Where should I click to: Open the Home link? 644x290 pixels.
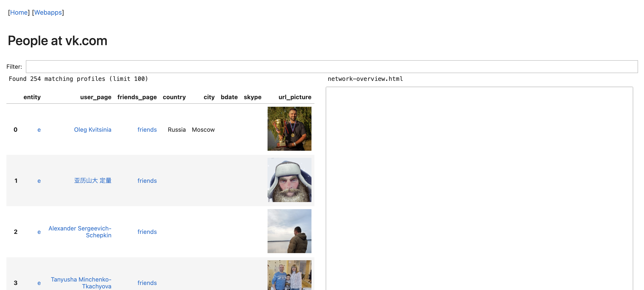[19, 13]
